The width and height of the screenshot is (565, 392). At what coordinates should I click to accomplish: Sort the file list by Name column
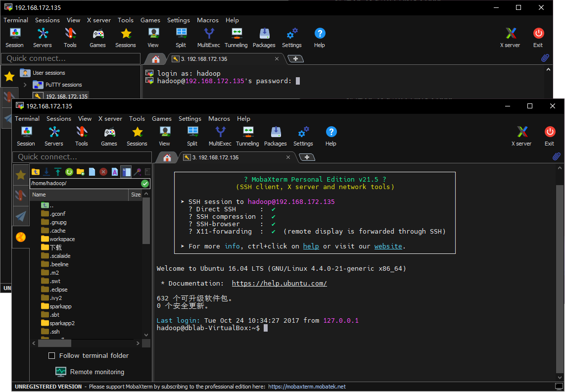coord(79,195)
